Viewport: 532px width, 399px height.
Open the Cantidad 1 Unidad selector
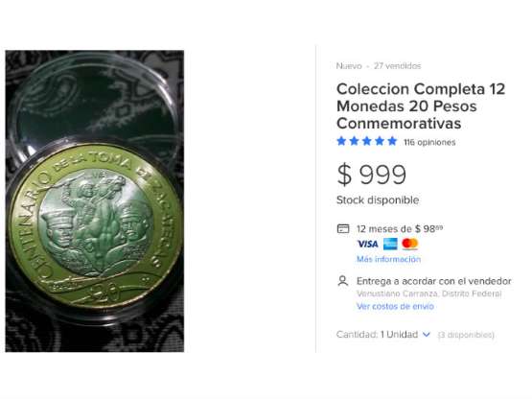pyautogui.click(x=383, y=335)
